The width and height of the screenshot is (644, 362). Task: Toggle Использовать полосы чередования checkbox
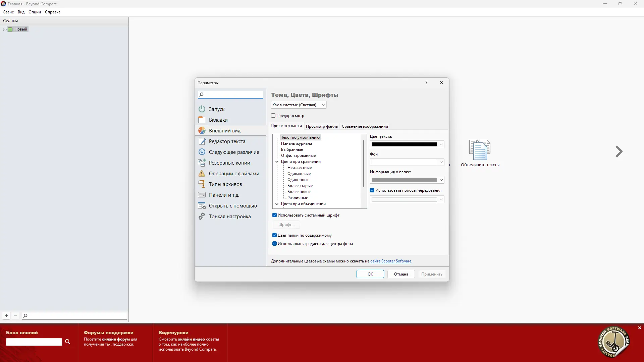[x=372, y=190]
